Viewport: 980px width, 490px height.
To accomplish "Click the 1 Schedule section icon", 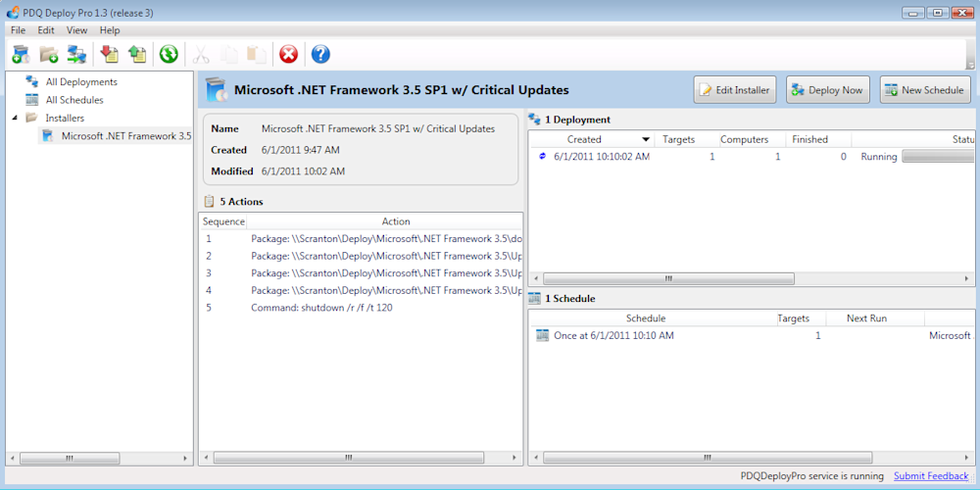I will 534,298.
